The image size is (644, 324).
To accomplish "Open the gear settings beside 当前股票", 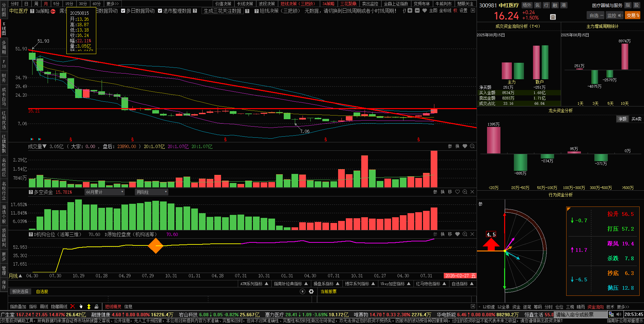I will point(311,291).
